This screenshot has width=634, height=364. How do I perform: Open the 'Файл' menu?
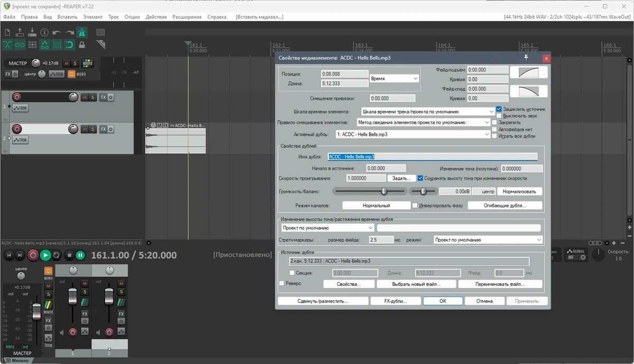click(x=9, y=17)
